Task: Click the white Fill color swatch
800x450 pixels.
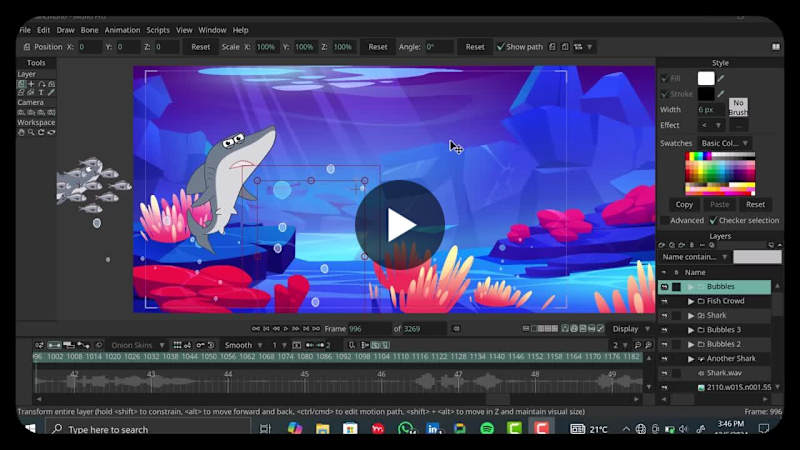Action: click(x=706, y=79)
